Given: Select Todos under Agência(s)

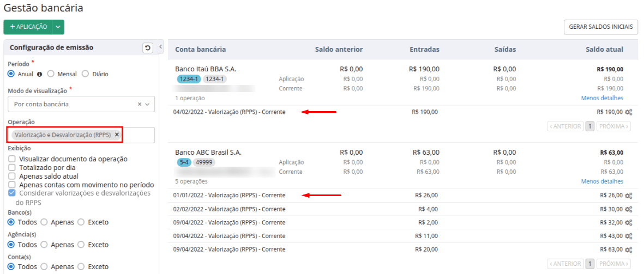Looking at the screenshot, I should (11, 245).
